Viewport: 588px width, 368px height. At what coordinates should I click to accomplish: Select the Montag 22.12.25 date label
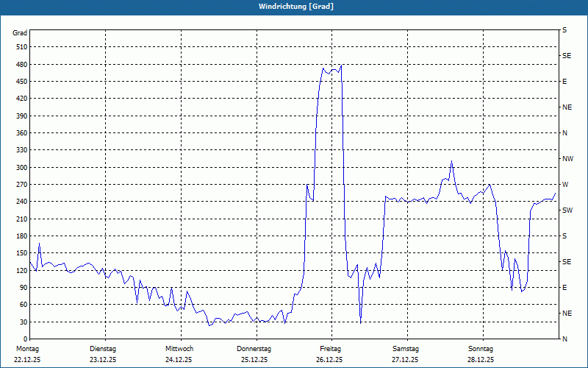click(26, 354)
